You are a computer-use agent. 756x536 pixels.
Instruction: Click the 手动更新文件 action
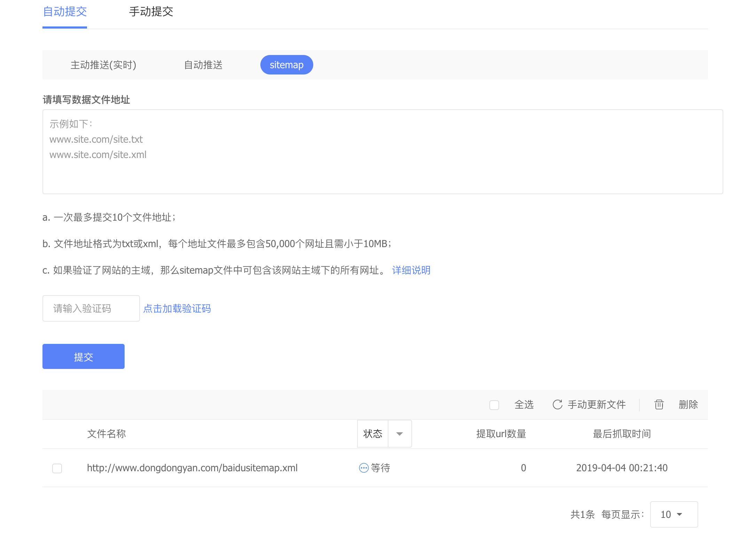(596, 404)
